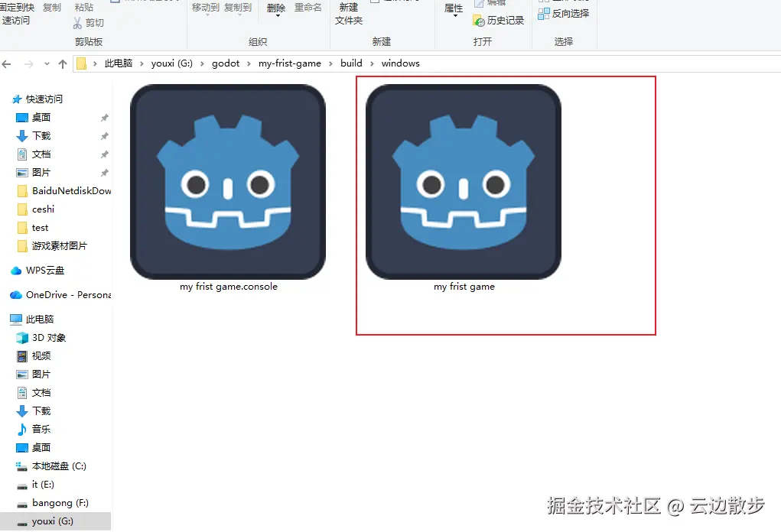Click 固定到快速访问 pin button
The image size is (781, 532).
[x=16, y=14]
